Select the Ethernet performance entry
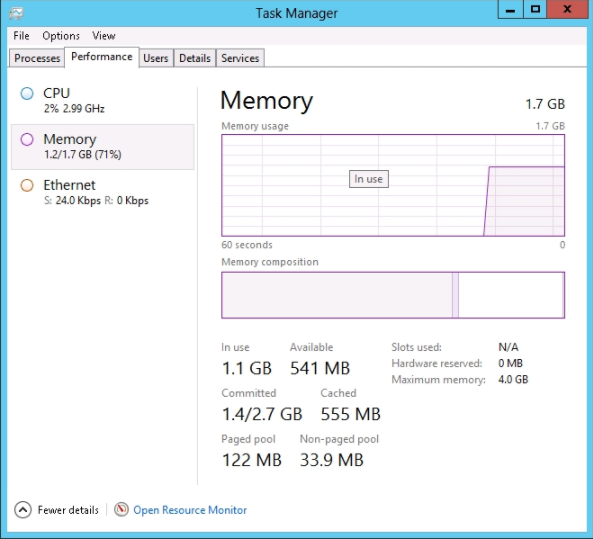593x539 pixels. [x=102, y=193]
